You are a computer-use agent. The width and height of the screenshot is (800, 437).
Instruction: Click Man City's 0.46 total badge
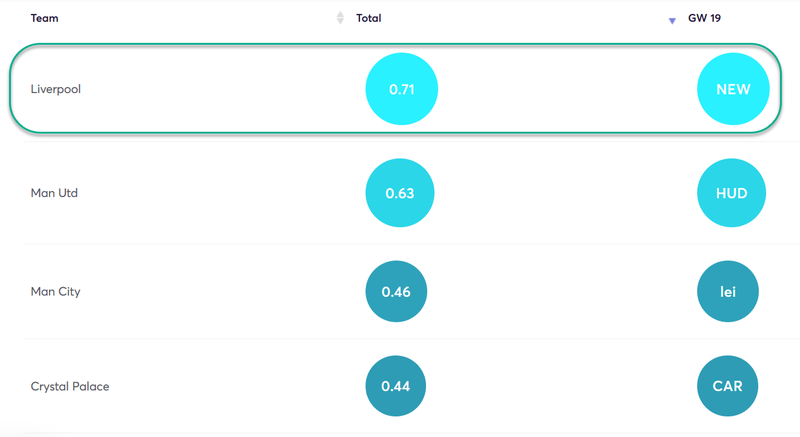click(x=396, y=291)
